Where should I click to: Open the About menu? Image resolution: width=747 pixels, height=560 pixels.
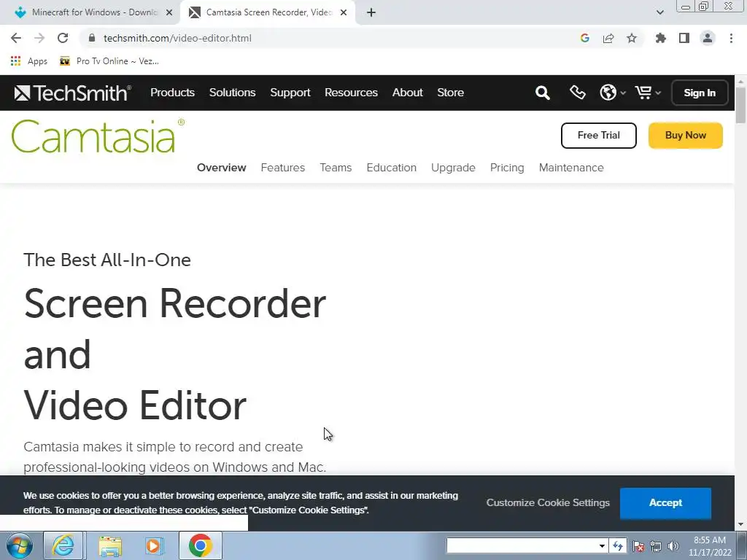click(407, 93)
